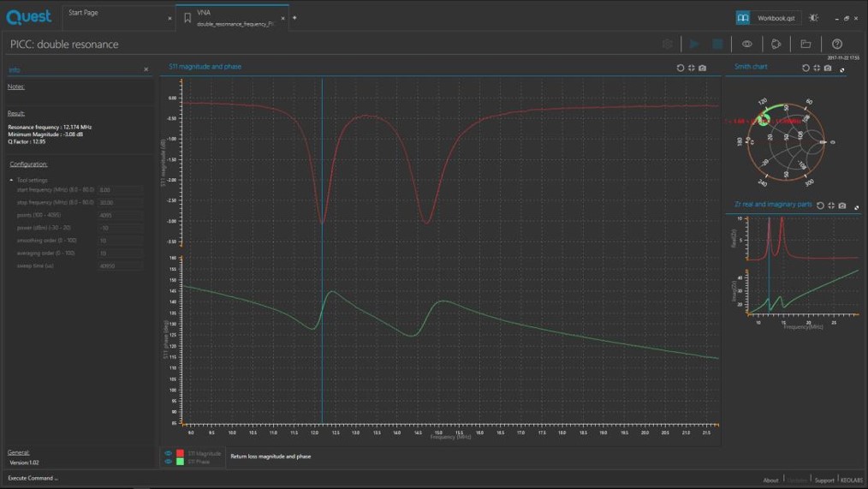
Task: Click the connection nodes icon in the toolbar
Action: pos(776,44)
